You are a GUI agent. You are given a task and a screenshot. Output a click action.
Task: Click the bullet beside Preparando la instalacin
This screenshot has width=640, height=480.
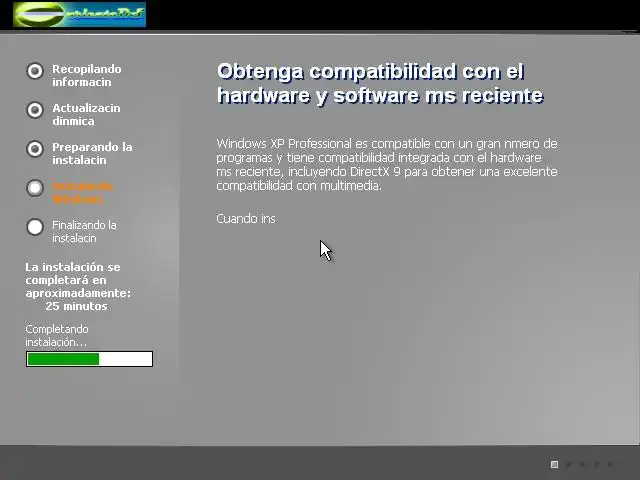click(x=35, y=149)
